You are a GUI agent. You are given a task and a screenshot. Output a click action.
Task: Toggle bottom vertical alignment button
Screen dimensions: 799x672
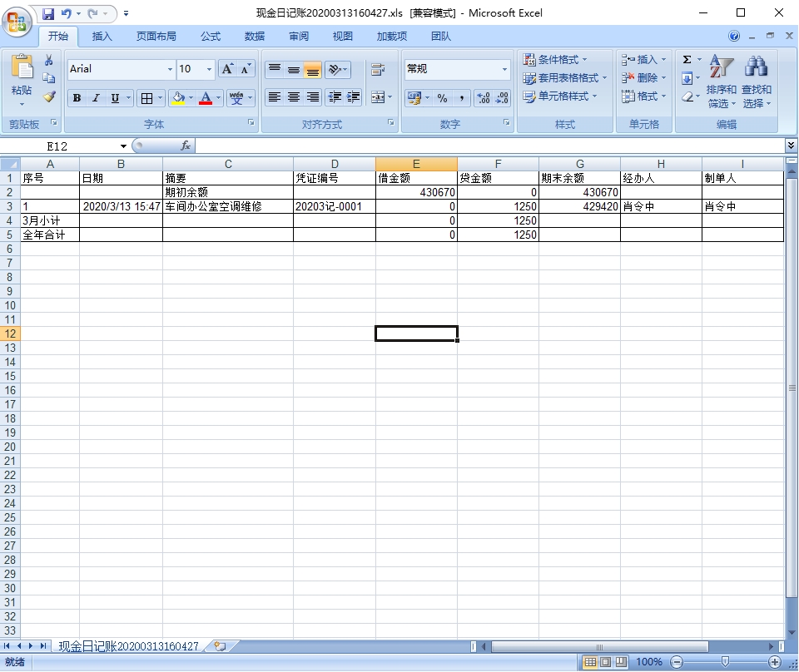[x=312, y=70]
